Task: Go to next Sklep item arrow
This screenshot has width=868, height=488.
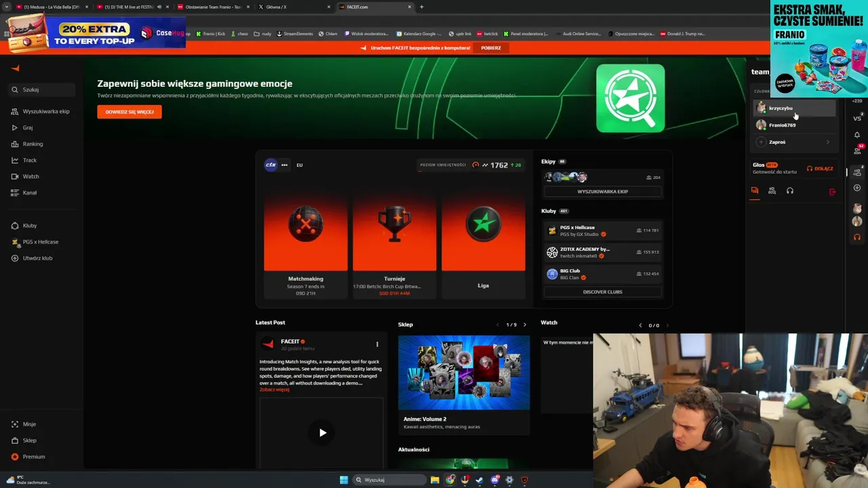Action: 524,325
